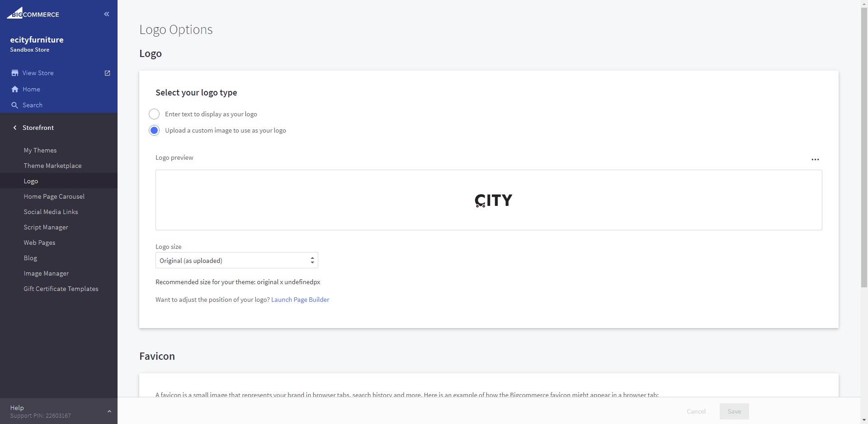The width and height of the screenshot is (868, 424).
Task: Click the Home house icon
Action: 15,89
